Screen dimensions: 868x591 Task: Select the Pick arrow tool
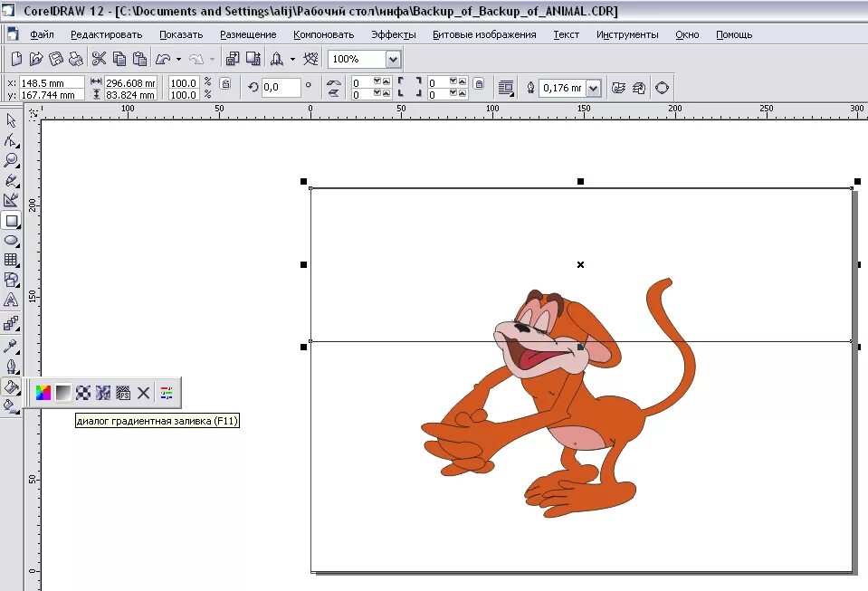click(x=11, y=120)
